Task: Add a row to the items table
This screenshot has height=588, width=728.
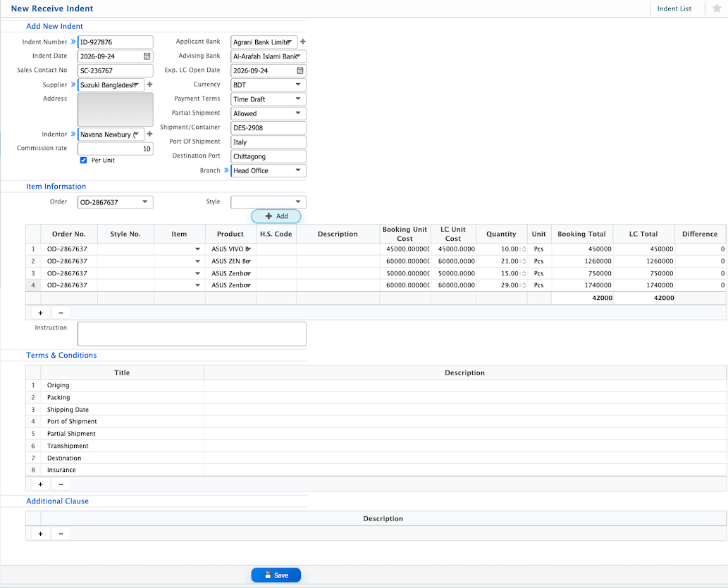Action: click(x=40, y=313)
